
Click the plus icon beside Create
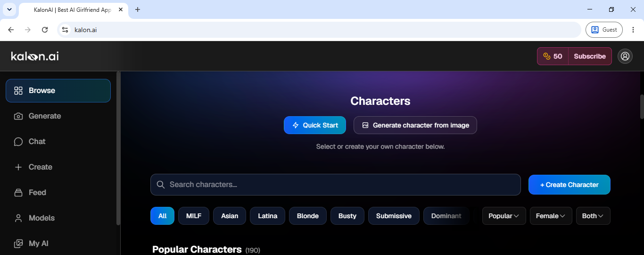coord(18,167)
